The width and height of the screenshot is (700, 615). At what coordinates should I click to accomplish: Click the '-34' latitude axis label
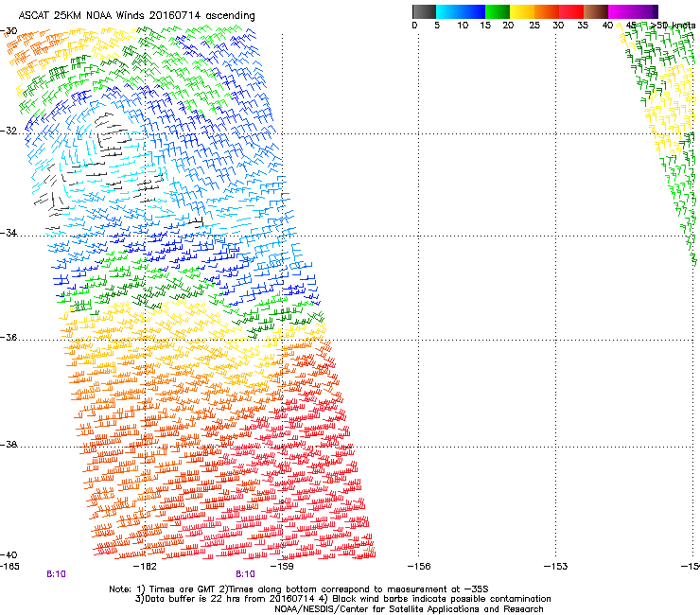coord(9,233)
